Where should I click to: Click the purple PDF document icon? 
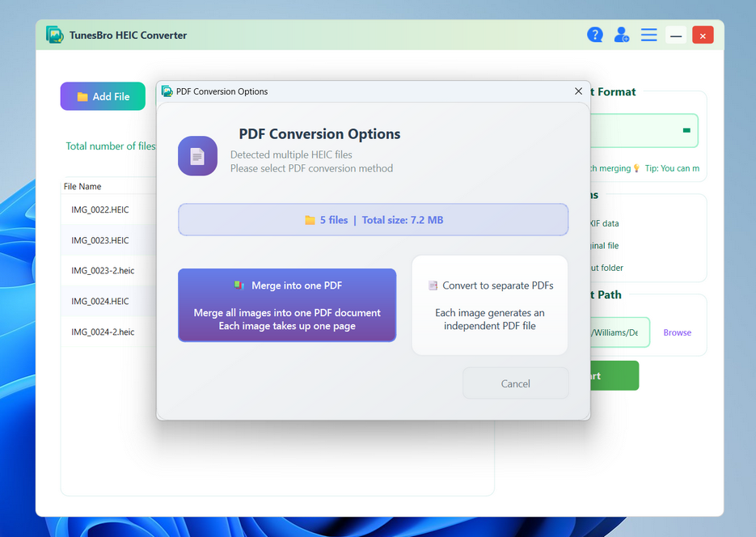197,156
